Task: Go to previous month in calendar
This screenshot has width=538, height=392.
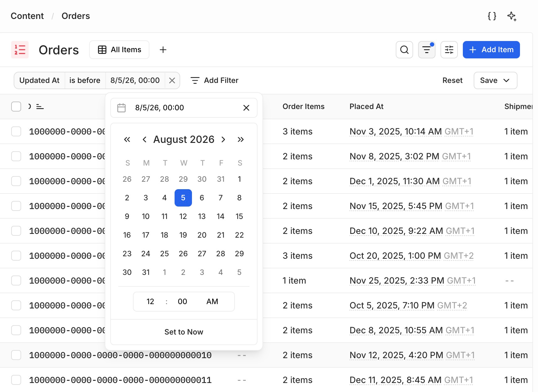Action: click(144, 139)
